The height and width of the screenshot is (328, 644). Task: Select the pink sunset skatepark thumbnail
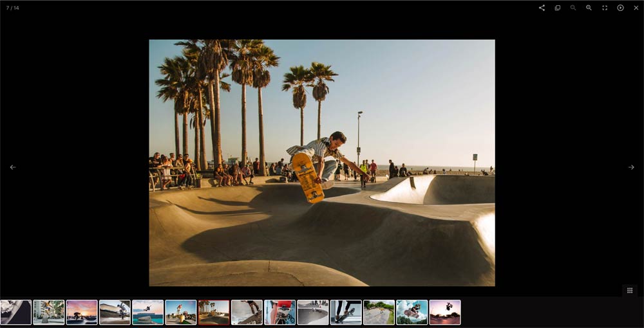pyautogui.click(x=82, y=312)
